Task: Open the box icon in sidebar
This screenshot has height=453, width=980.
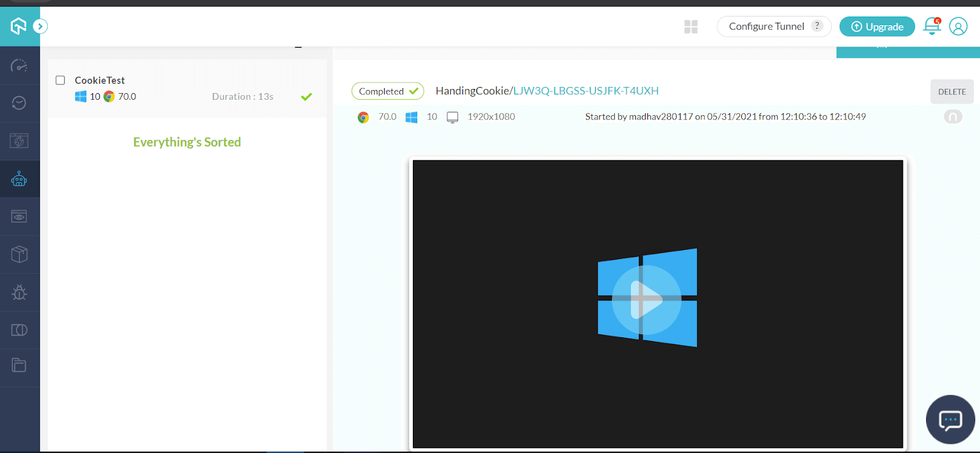Action: [19, 254]
